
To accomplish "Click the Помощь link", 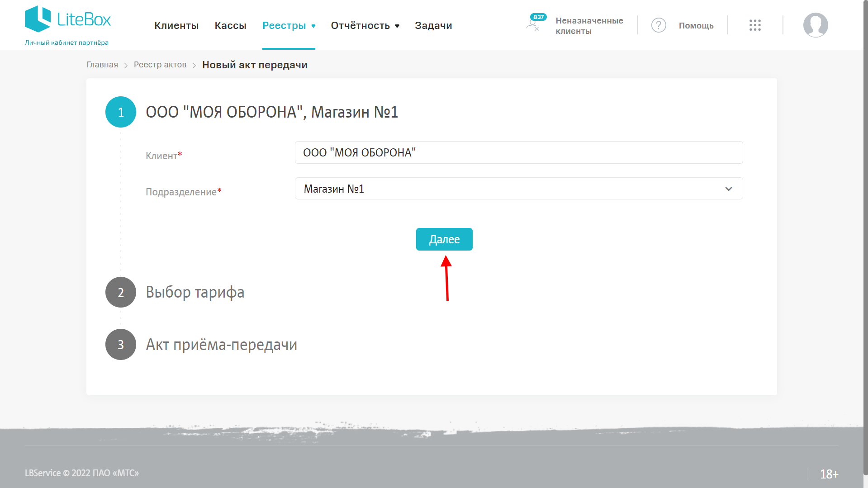I will 696,26.
